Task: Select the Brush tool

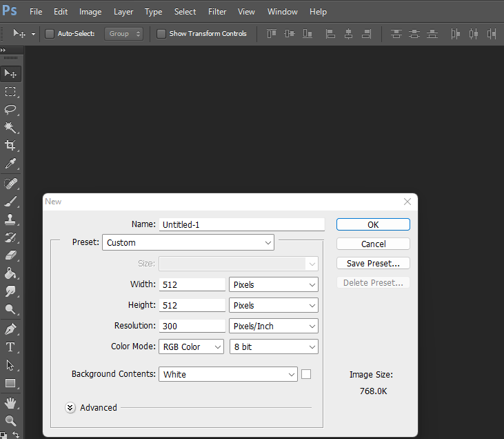Action: click(10, 202)
